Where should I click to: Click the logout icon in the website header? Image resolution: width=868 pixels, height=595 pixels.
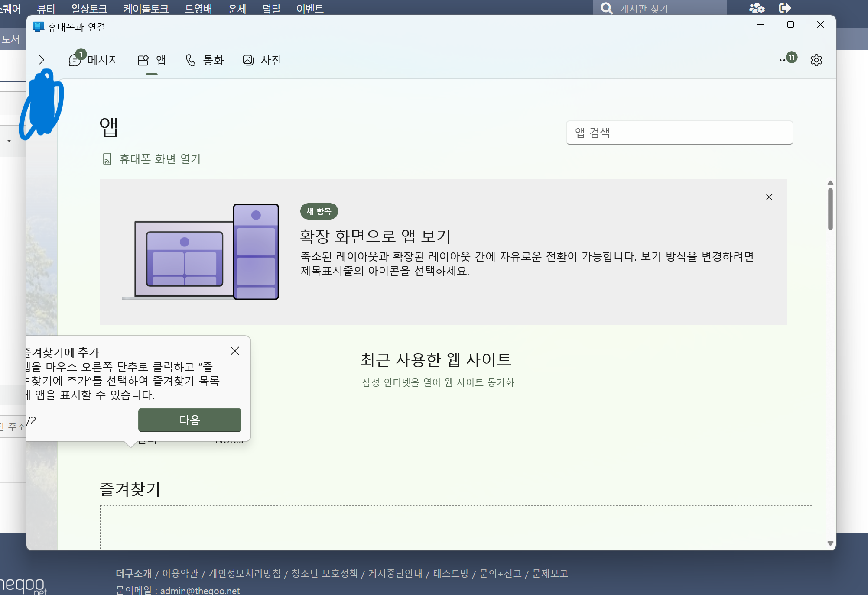pos(785,8)
